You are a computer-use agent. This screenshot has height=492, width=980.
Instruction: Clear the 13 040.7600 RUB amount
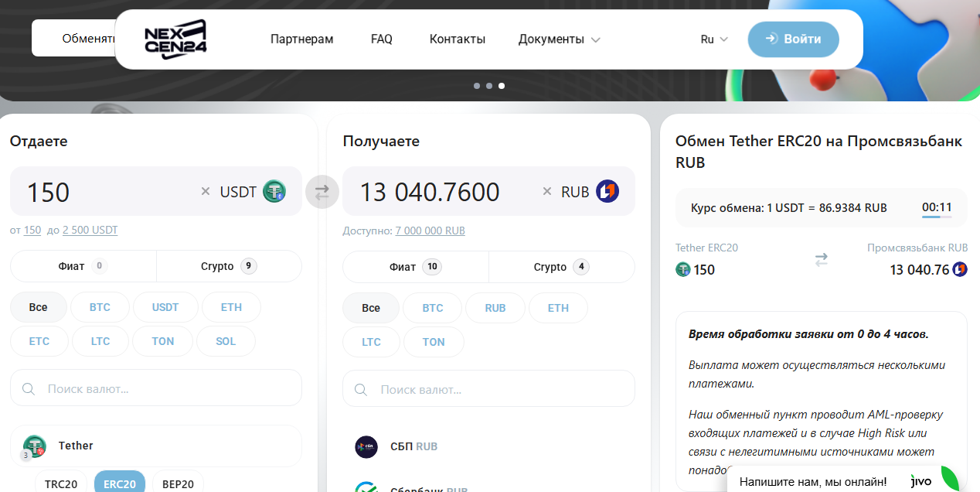pos(547,191)
